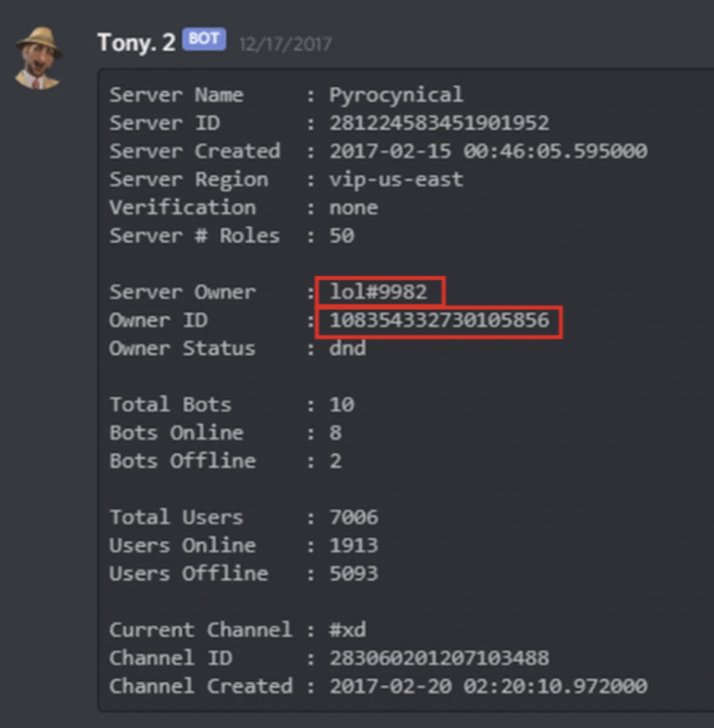Select the Channel ID number 283060201207103488

click(439, 658)
